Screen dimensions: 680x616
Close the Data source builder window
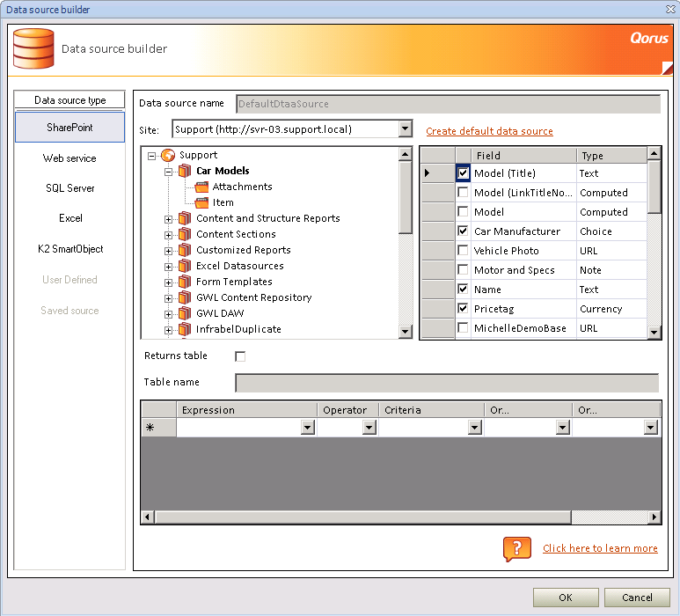(x=670, y=9)
